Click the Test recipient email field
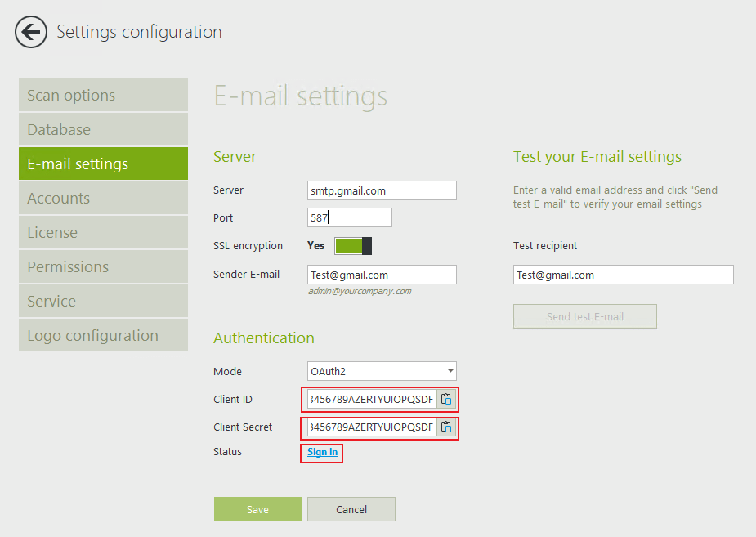756x537 pixels. (623, 275)
